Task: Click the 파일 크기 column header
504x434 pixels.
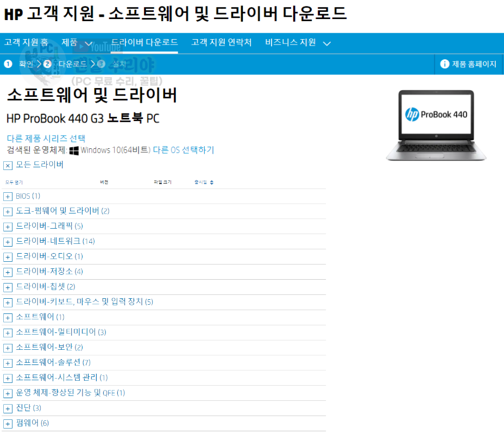Action: (x=162, y=183)
